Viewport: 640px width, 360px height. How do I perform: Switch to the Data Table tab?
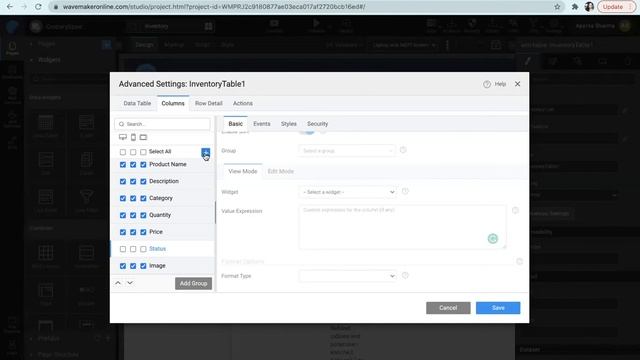point(137,103)
